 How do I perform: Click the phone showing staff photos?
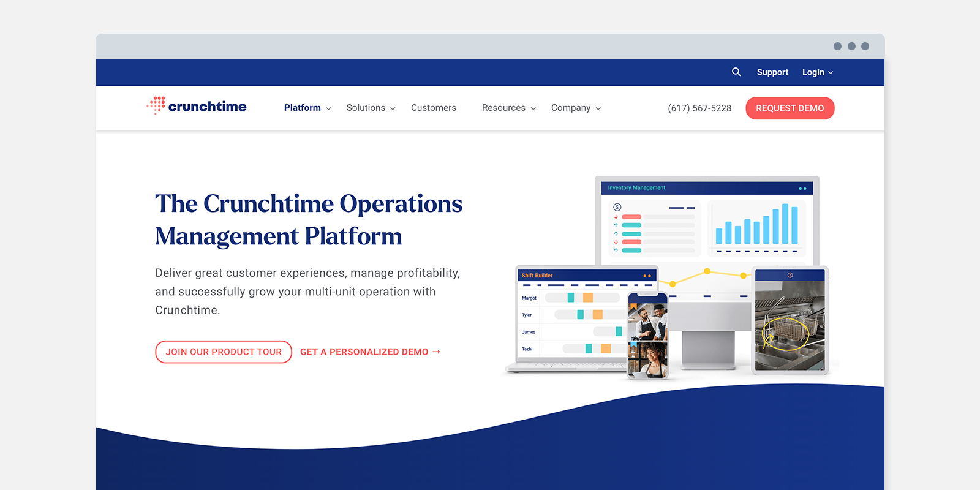pyautogui.click(x=648, y=336)
